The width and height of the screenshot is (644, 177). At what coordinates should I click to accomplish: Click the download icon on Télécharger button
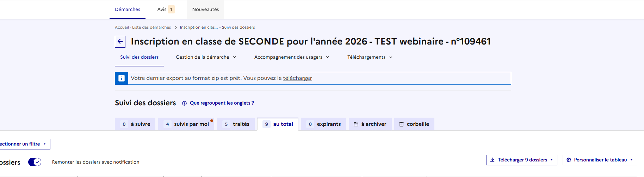click(x=493, y=160)
